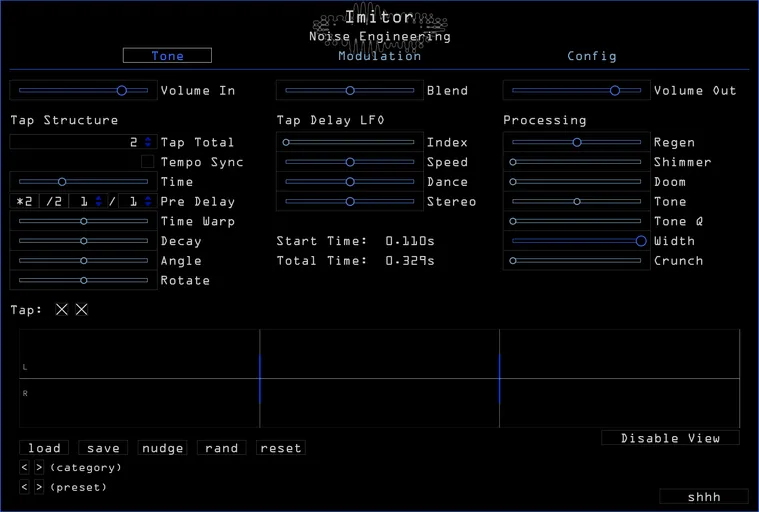
Task: Click the reset button
Action: click(281, 448)
